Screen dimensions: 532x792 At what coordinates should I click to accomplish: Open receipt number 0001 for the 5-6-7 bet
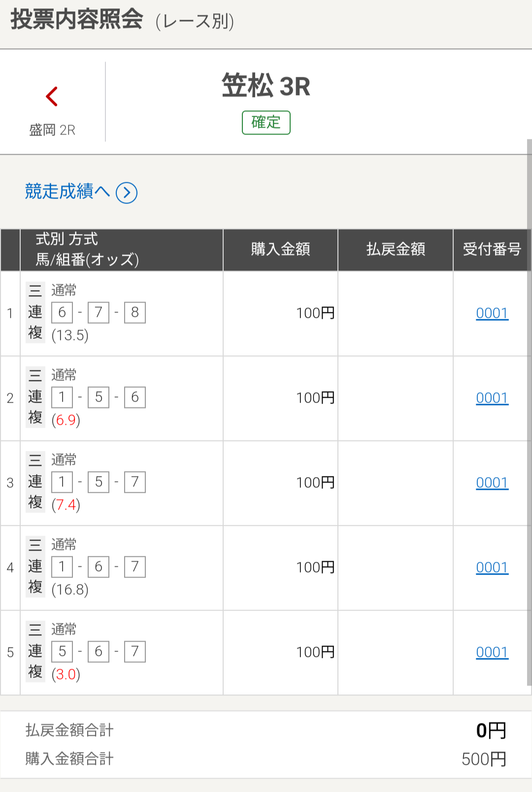click(492, 652)
